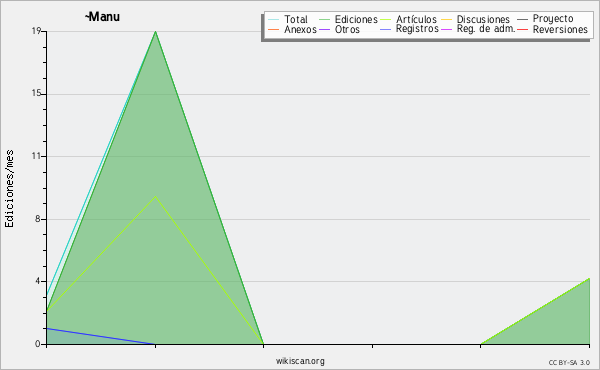Image resolution: width=600 pixels, height=370 pixels.
Task: Click the Registros legend label
Action: pos(417,29)
